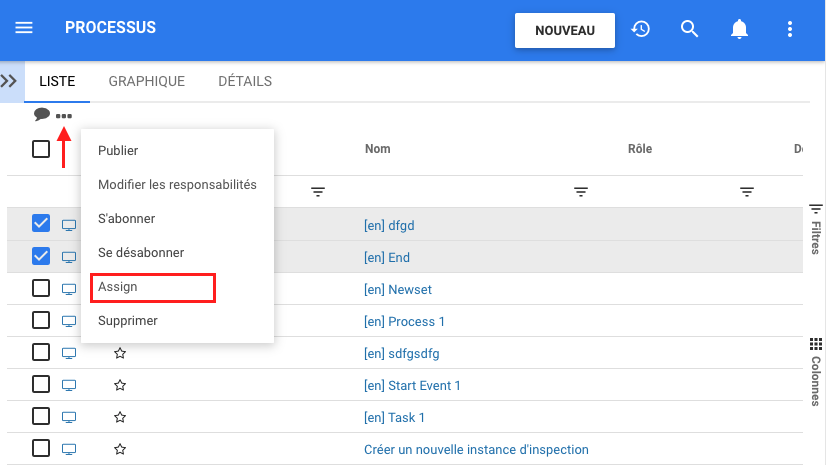Image resolution: width=826 pixels, height=465 pixels.
Task: Open the Rôle column filter
Action: [746, 192]
